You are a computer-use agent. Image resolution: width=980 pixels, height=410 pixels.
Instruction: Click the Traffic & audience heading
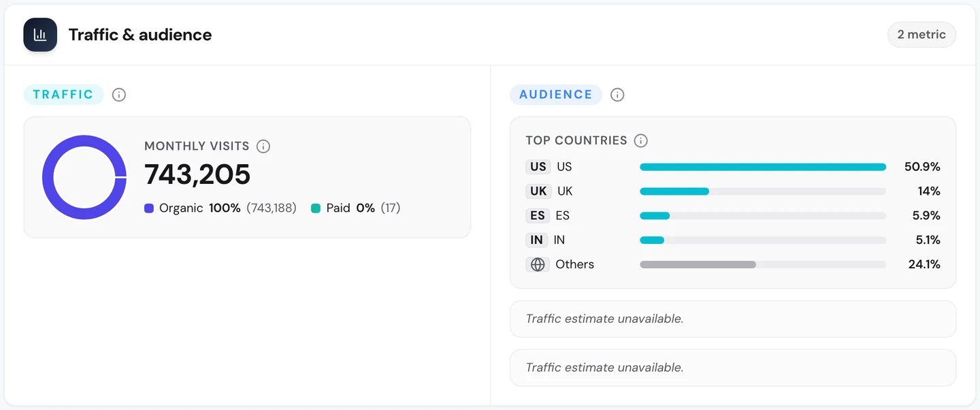(x=140, y=35)
